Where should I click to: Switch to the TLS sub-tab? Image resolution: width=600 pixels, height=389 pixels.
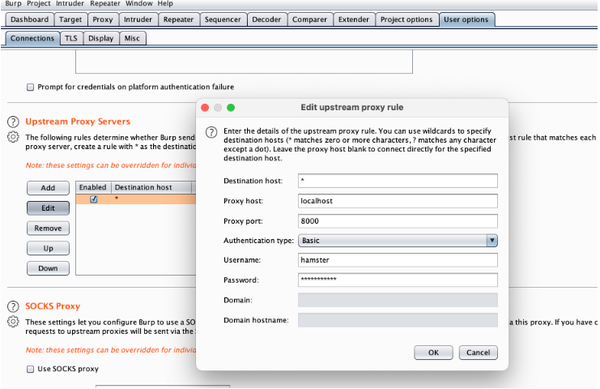pos(71,38)
